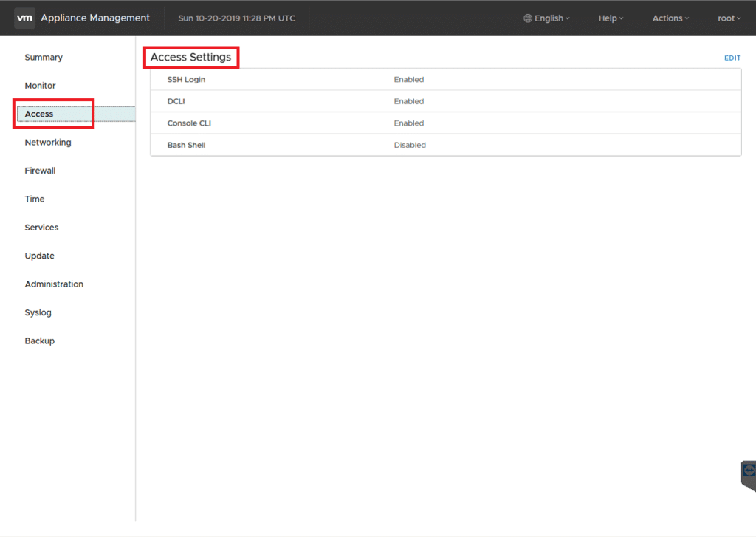Image resolution: width=756 pixels, height=537 pixels.
Task: Click the globe language icon
Action: pos(528,18)
